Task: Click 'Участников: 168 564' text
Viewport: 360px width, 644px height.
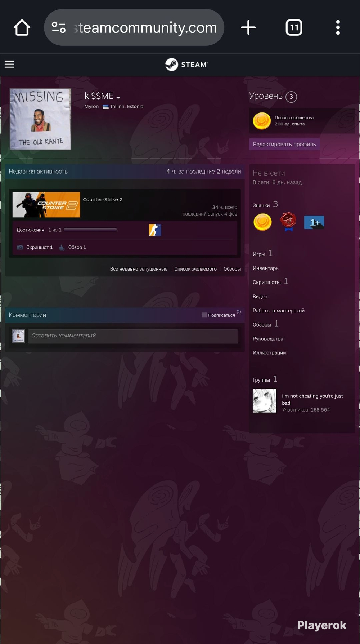Action: pos(306,410)
